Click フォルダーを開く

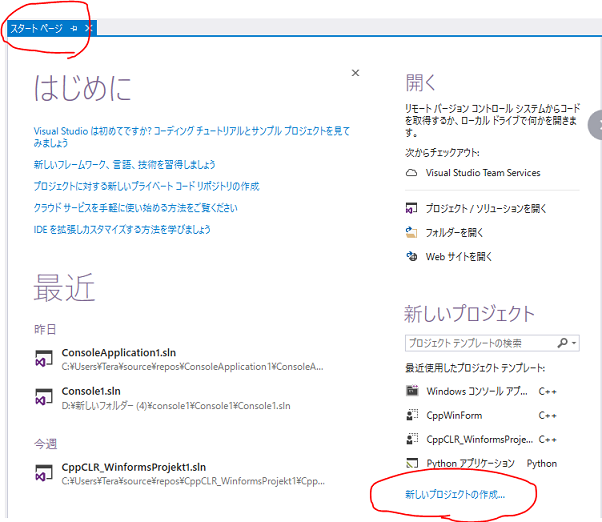coord(454,233)
